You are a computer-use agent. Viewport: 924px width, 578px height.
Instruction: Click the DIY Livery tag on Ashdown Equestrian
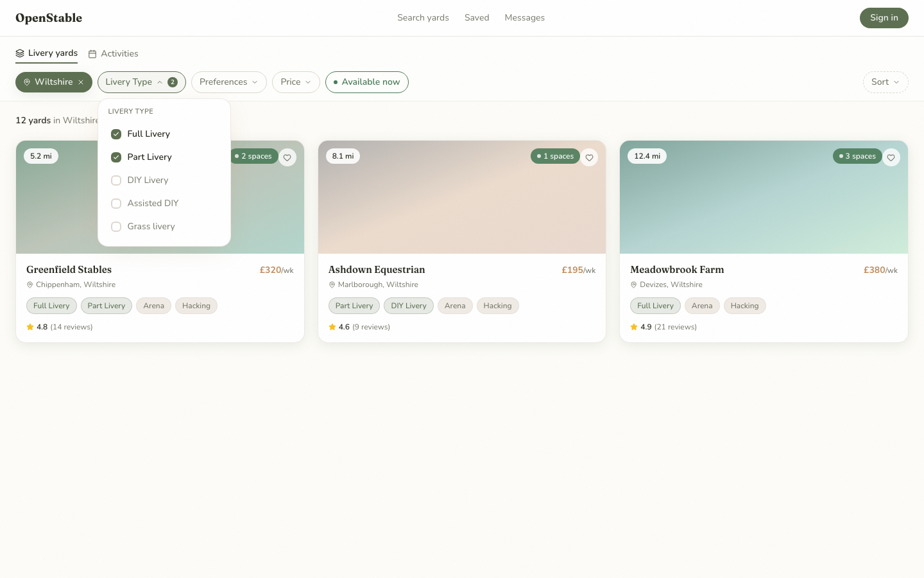coord(409,306)
